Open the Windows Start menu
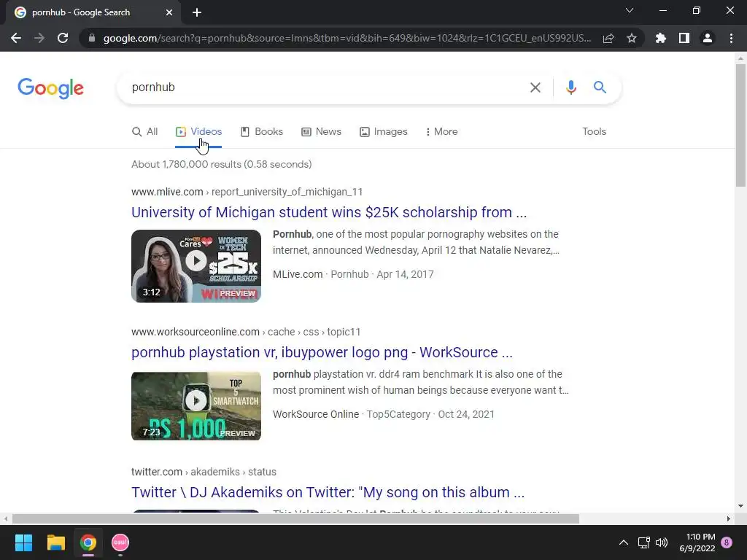 pyautogui.click(x=23, y=542)
